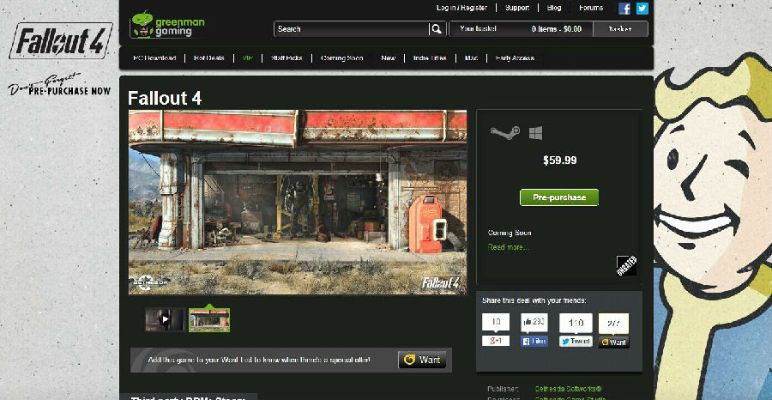The width and height of the screenshot is (772, 400).
Task: Add game to wishlist with Want button
Action: tap(422, 360)
